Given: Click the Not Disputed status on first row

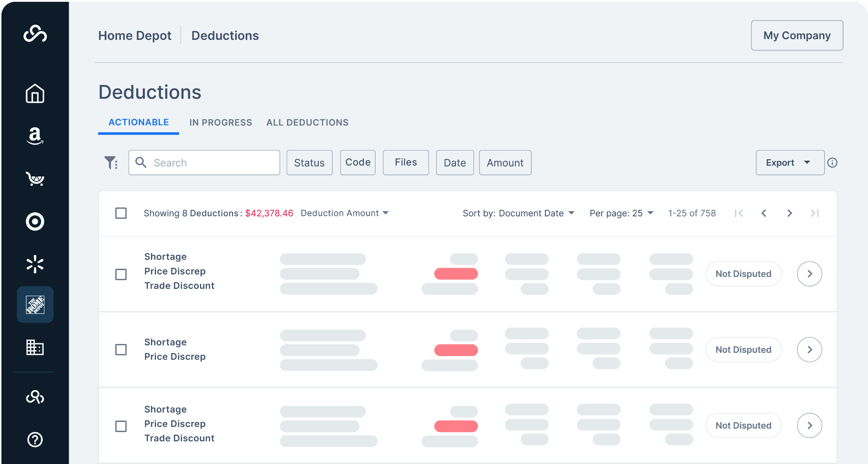Looking at the screenshot, I should click(x=743, y=273).
